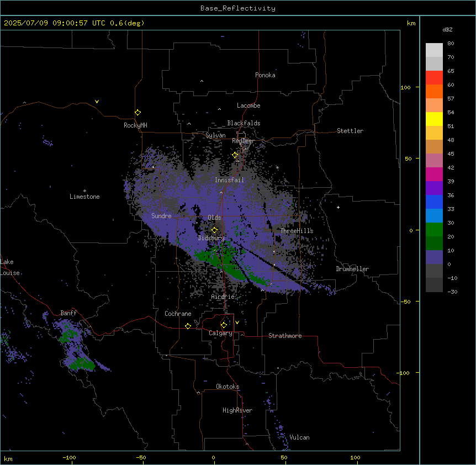Click the Limestone label
Image resolution: width=476 pixels, height=465 pixels.
pos(84,197)
